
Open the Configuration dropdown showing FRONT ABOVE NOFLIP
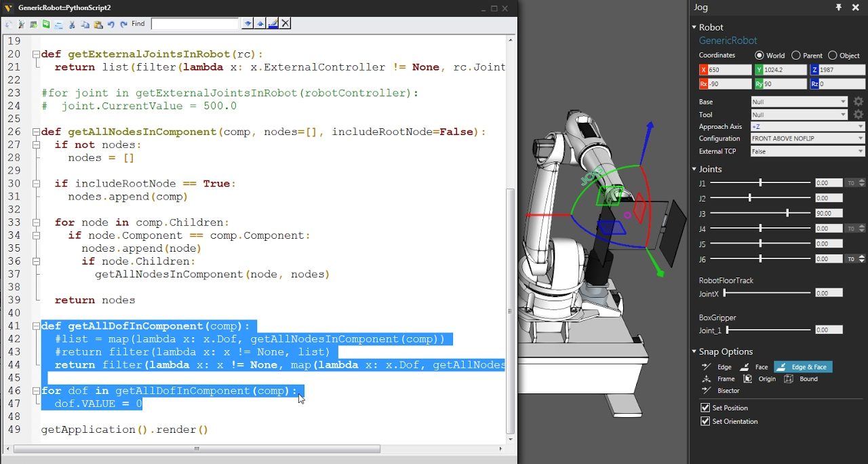pyautogui.click(x=807, y=138)
